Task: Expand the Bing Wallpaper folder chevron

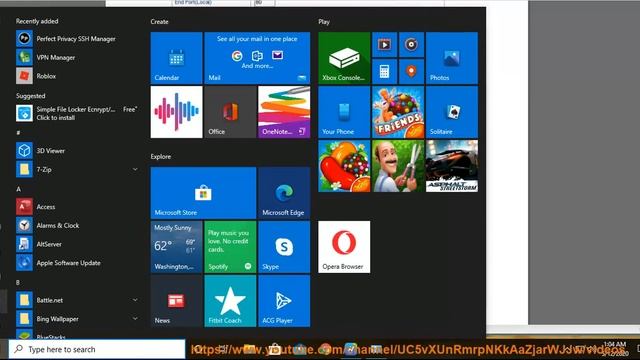Action: click(135, 319)
